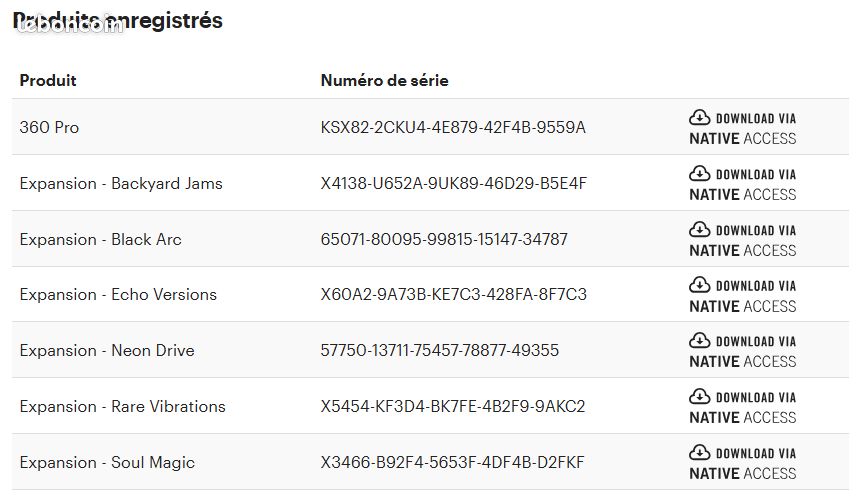Click the Numéro de série column header

coord(384,81)
